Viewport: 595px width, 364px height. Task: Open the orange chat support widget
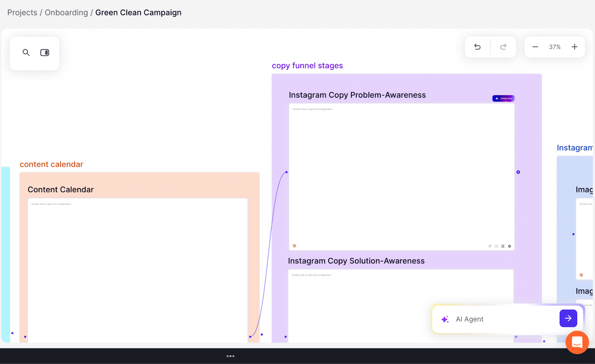[x=577, y=342]
